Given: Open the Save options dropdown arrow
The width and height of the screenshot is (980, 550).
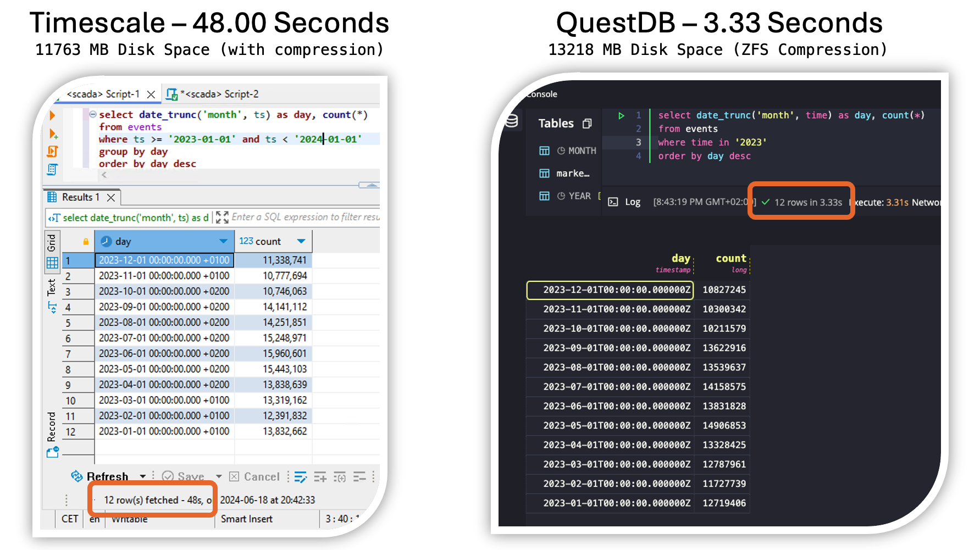Looking at the screenshot, I should click(219, 476).
